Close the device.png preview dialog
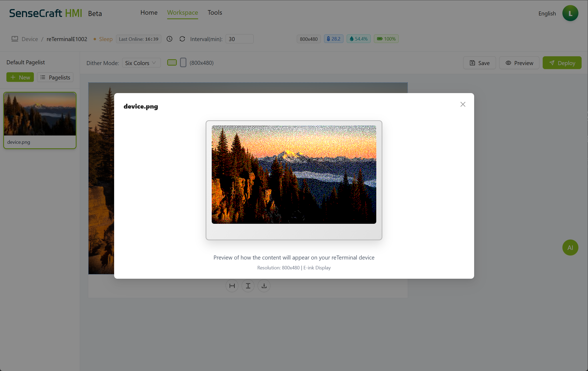 pyautogui.click(x=463, y=104)
